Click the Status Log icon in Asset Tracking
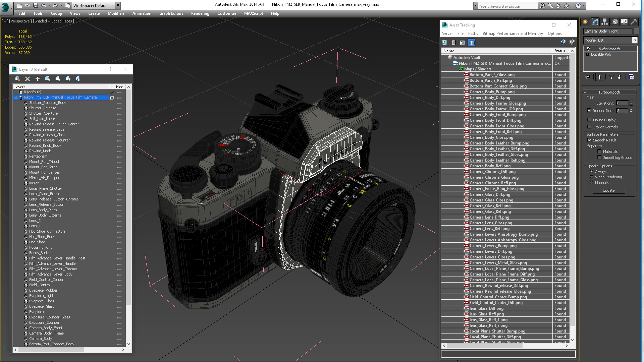This screenshot has width=644, height=362. tap(453, 43)
